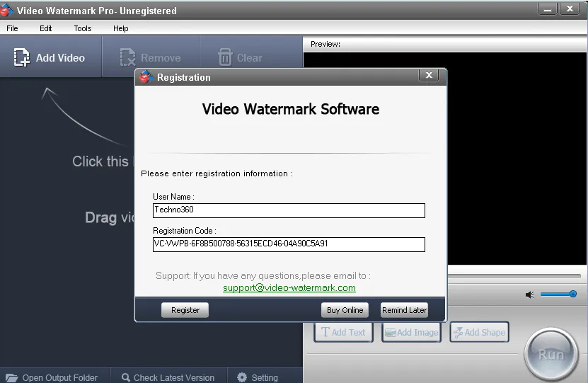Click the support@video-watermark.com email link
The height and width of the screenshot is (383, 588).
point(289,288)
